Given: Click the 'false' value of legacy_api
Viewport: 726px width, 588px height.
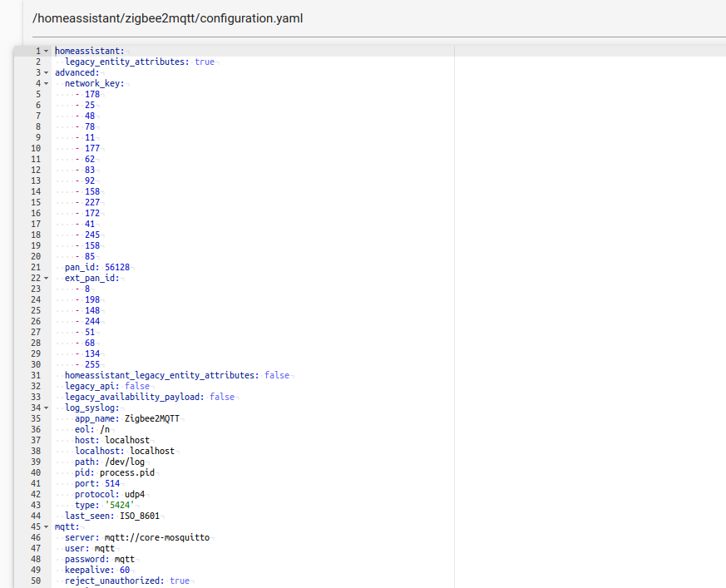Looking at the screenshot, I should click(x=137, y=386).
